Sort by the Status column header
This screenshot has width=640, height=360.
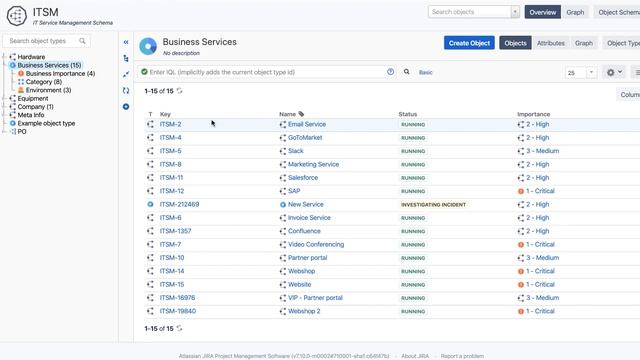pos(408,114)
